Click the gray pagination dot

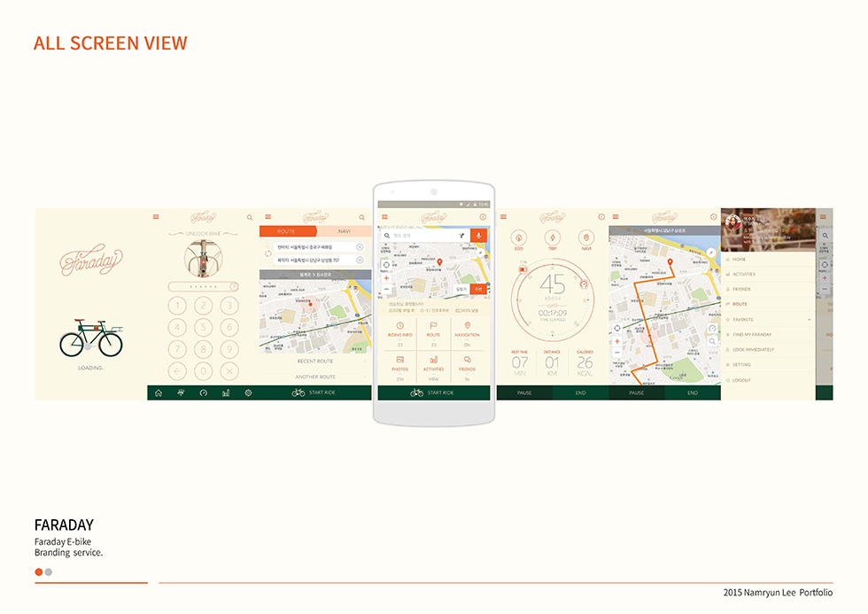tap(49, 572)
